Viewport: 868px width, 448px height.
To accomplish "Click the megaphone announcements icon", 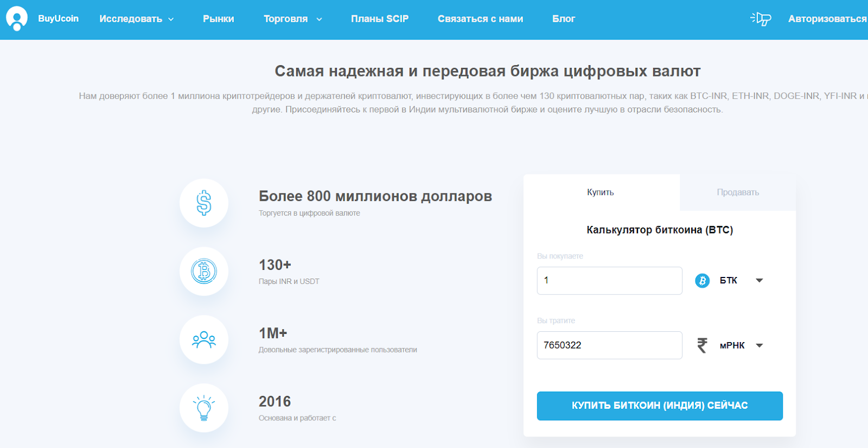I will tap(761, 19).
